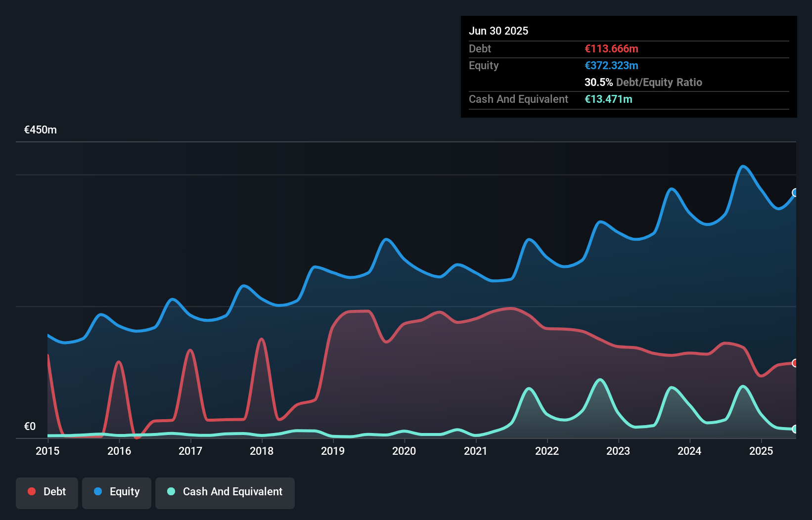Click the €113.666m Debt value in tooltip
The height and width of the screenshot is (520, 812).
coord(611,48)
